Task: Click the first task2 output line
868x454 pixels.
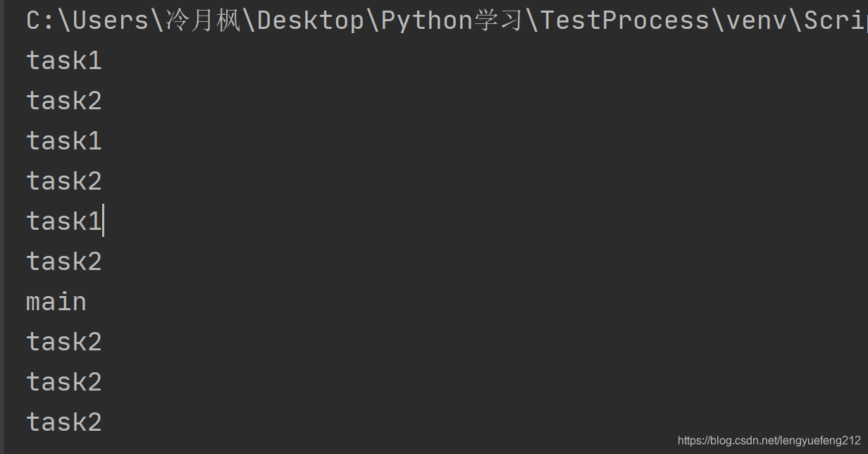Action: [64, 101]
